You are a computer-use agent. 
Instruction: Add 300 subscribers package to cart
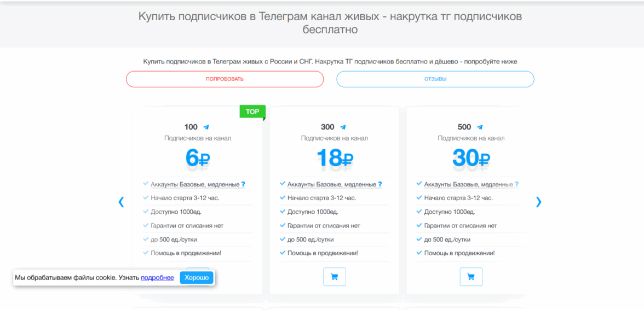coord(334,277)
